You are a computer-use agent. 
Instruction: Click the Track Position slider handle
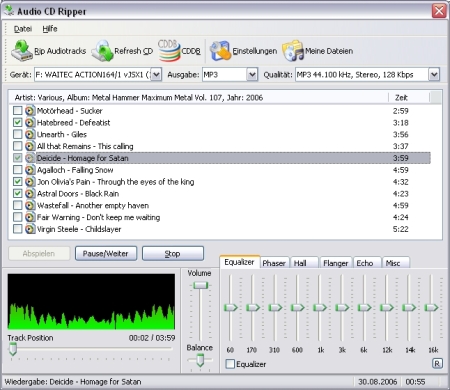tap(13, 349)
